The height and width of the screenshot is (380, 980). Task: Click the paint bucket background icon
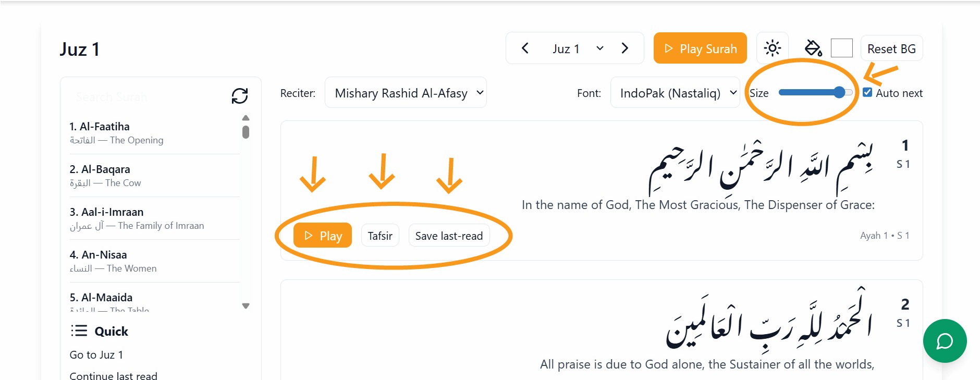813,48
